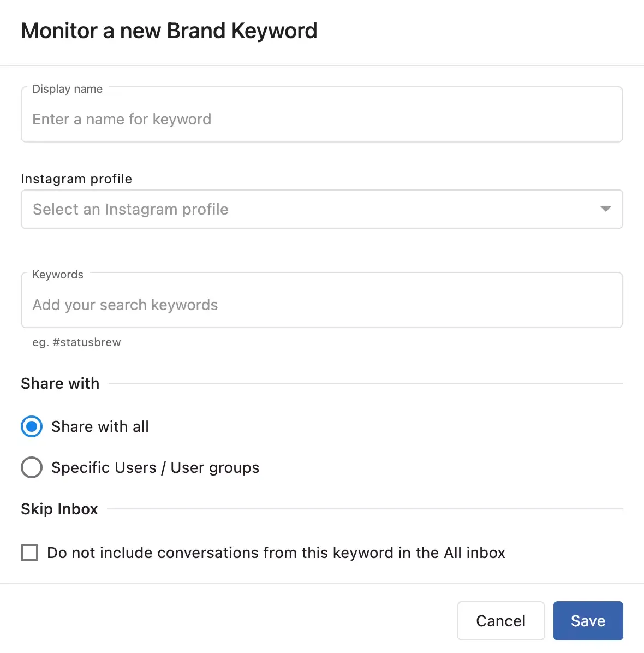Click the "Share with" section heading
The height and width of the screenshot is (653, 644).
(x=60, y=383)
